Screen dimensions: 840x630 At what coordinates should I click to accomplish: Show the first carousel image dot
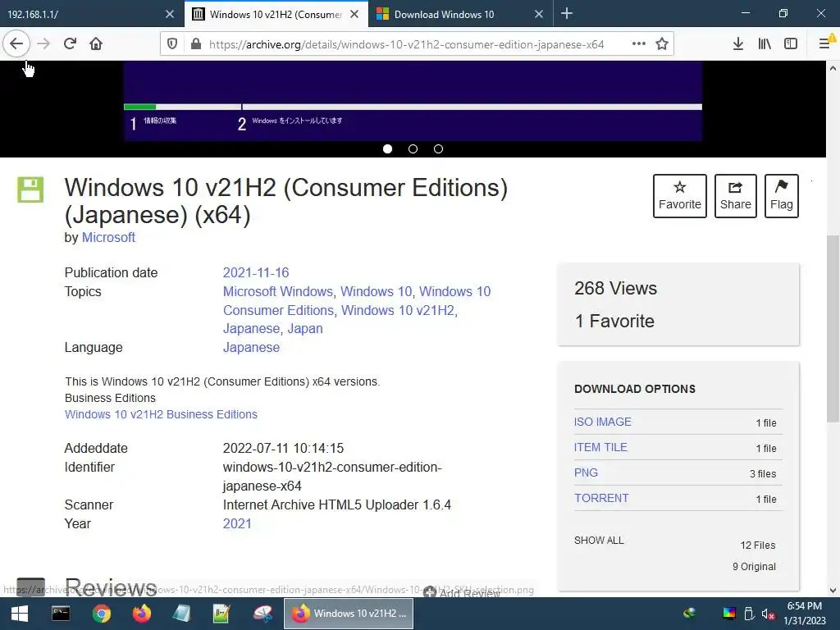click(x=387, y=149)
